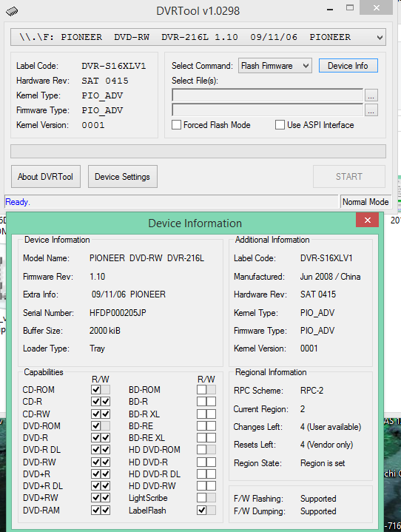Close the Device Information window
The image size is (401, 532).
click(368, 220)
